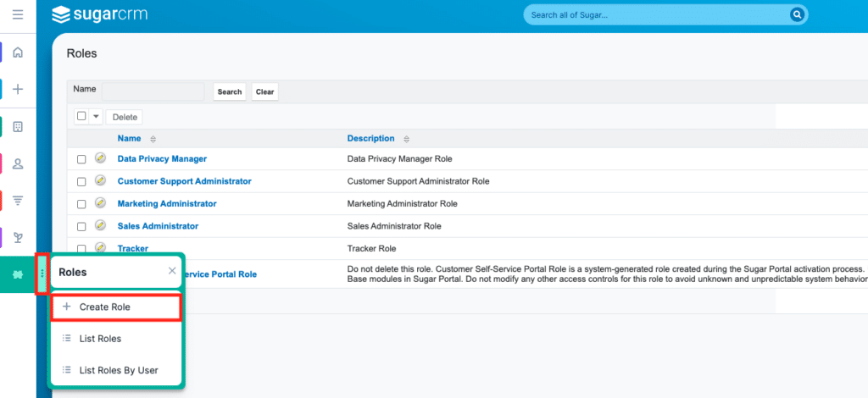This screenshot has height=398, width=868.
Task: Check the Data Privacy Manager row checkbox
Action: (x=81, y=159)
